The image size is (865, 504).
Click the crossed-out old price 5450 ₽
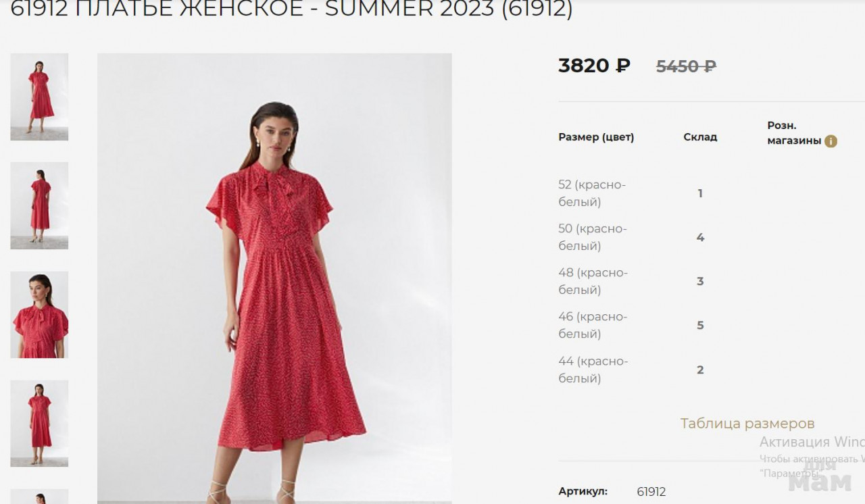pos(686,66)
